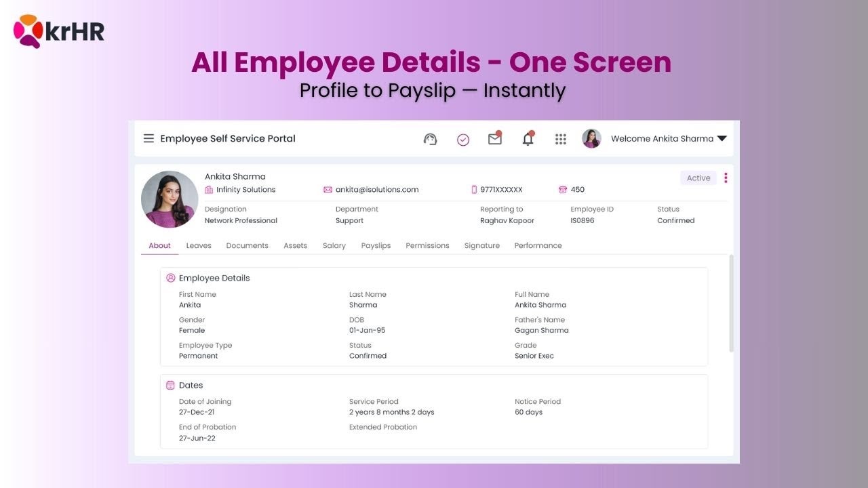
Task: Click the Network Professional designation value
Action: click(241, 220)
